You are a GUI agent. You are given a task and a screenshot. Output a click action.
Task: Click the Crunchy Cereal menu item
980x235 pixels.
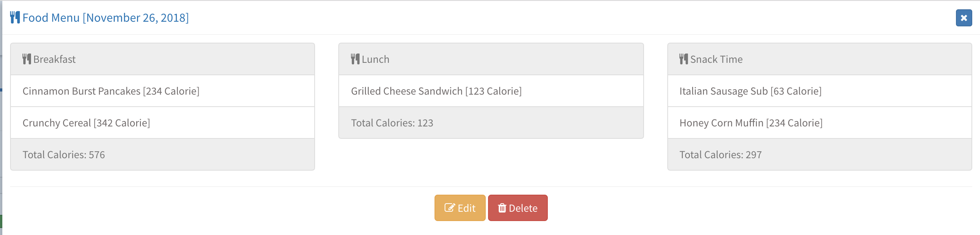86,123
